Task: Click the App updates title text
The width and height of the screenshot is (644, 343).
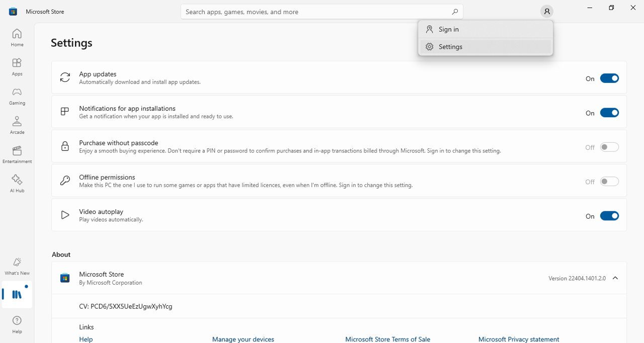Action: pyautogui.click(x=98, y=74)
